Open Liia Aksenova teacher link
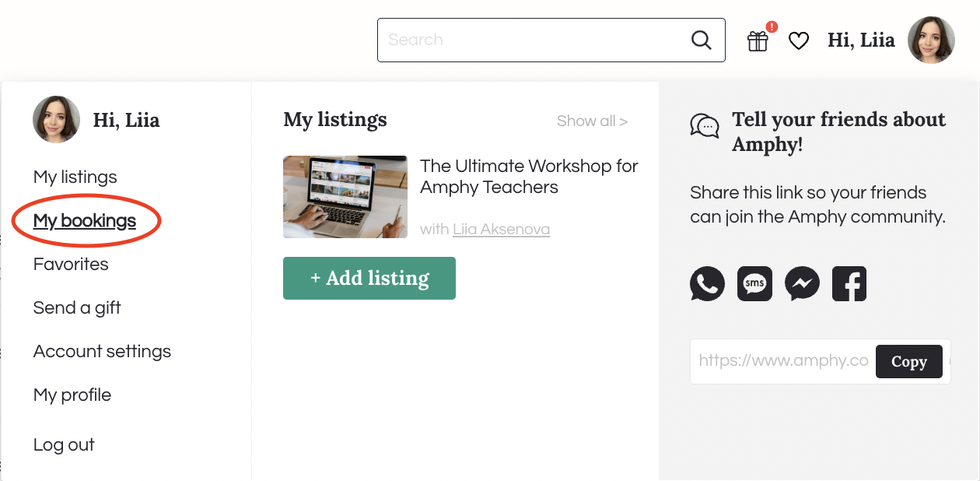Image resolution: width=980 pixels, height=481 pixels. click(x=501, y=229)
